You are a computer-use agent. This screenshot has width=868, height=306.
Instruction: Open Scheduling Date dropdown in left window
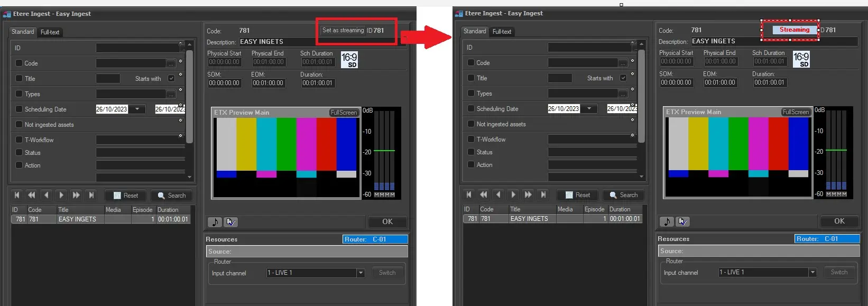tap(137, 109)
